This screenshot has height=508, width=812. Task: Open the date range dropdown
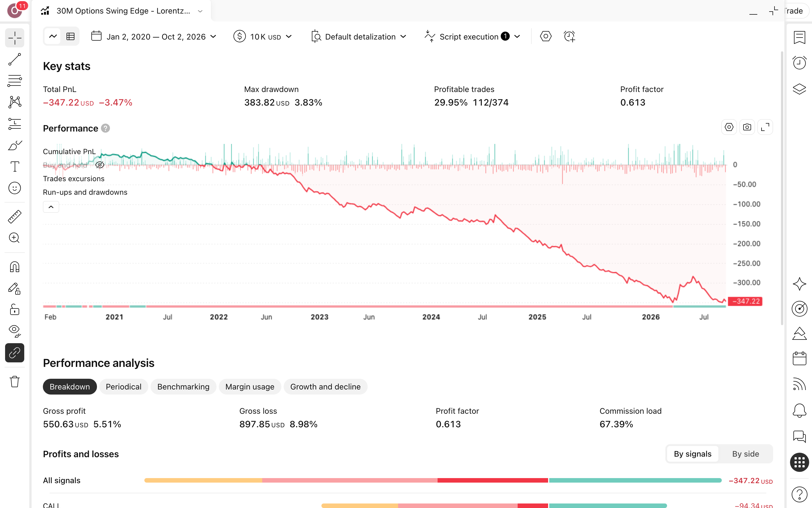[154, 37]
